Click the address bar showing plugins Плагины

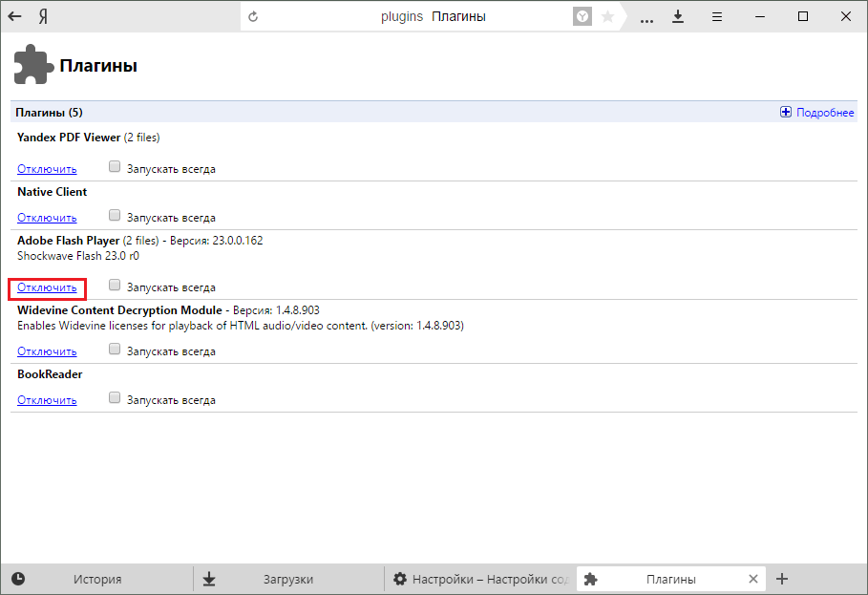(433, 16)
